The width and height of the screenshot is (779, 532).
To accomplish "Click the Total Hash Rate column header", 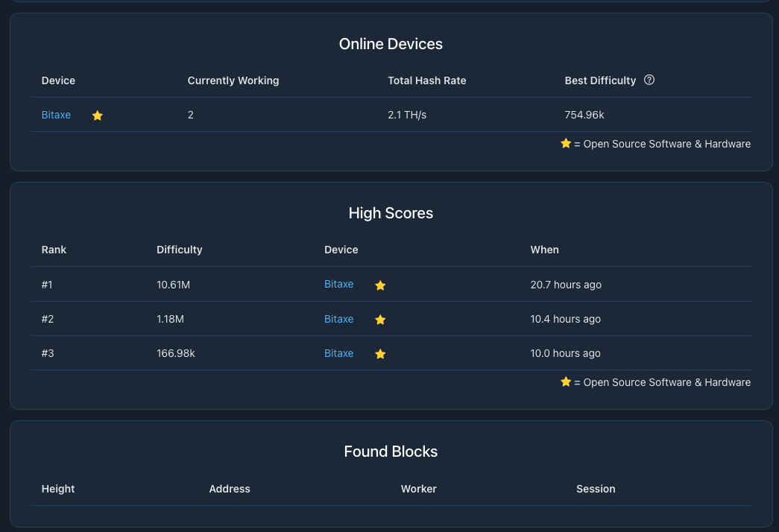I will point(427,80).
